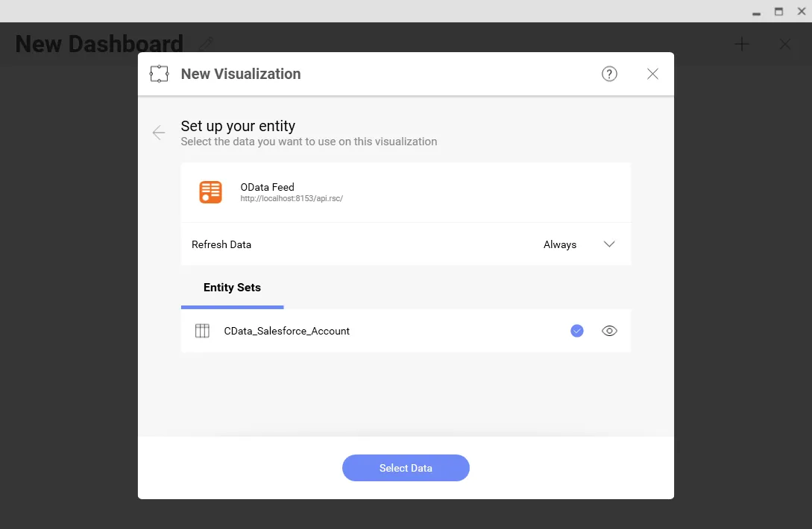Click the Select Data button
Screen dimensions: 812x529
(406, 468)
